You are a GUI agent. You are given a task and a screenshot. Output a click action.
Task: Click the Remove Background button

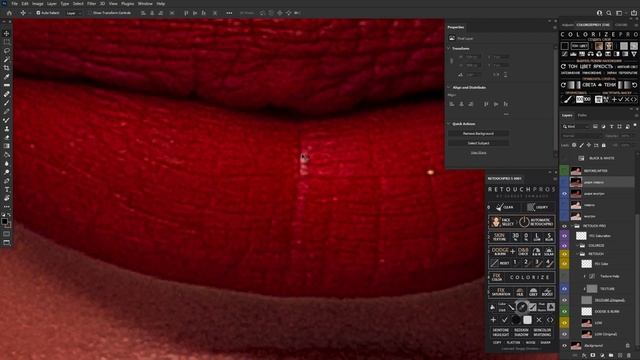478,133
